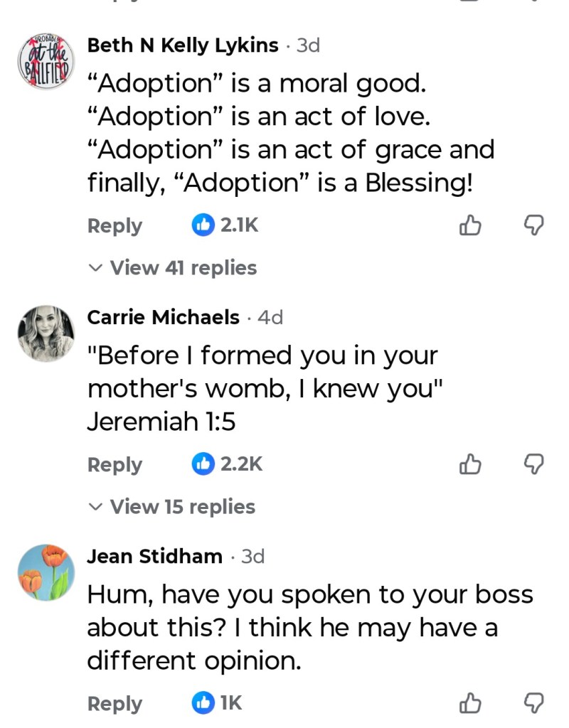The image size is (569, 728).
Task: Open the Jean Stidham name link
Action: coord(154,557)
